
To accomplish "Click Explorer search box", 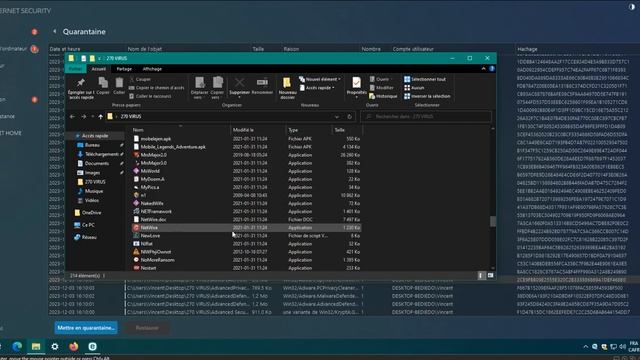I will (x=427, y=117).
